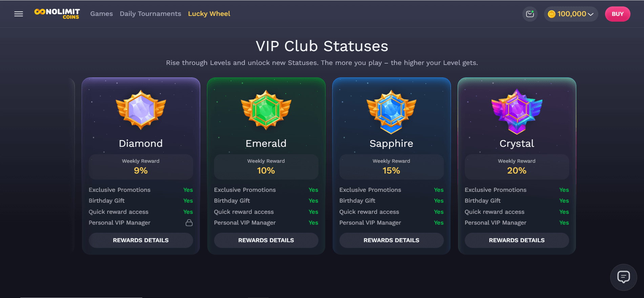Open Sapphire Rewards Details
Screen dimensions: 644x298
pos(392,240)
